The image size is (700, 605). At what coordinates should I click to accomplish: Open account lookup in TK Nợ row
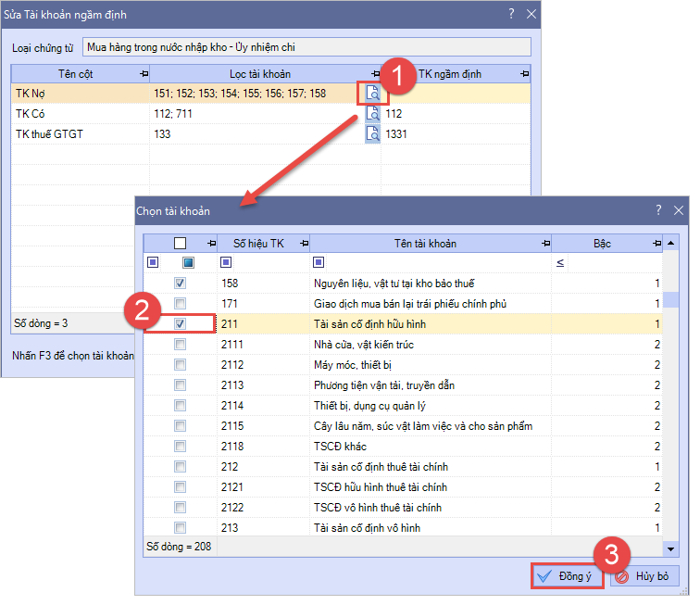tap(372, 93)
